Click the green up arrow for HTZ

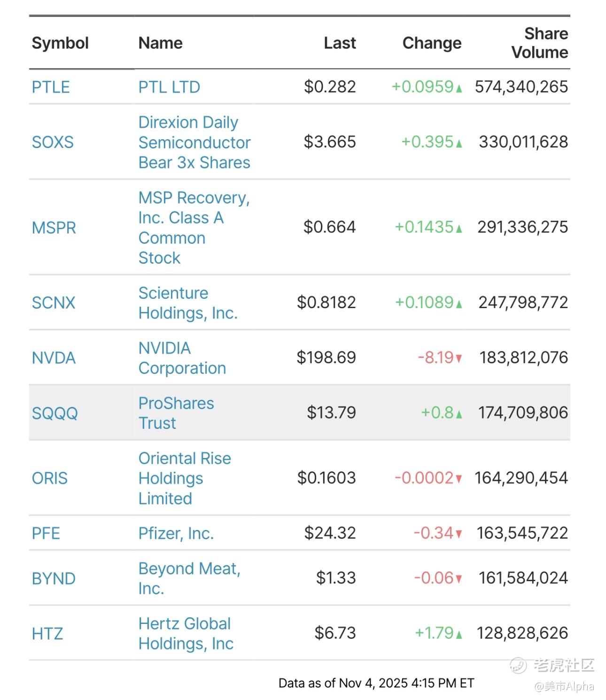point(459,634)
